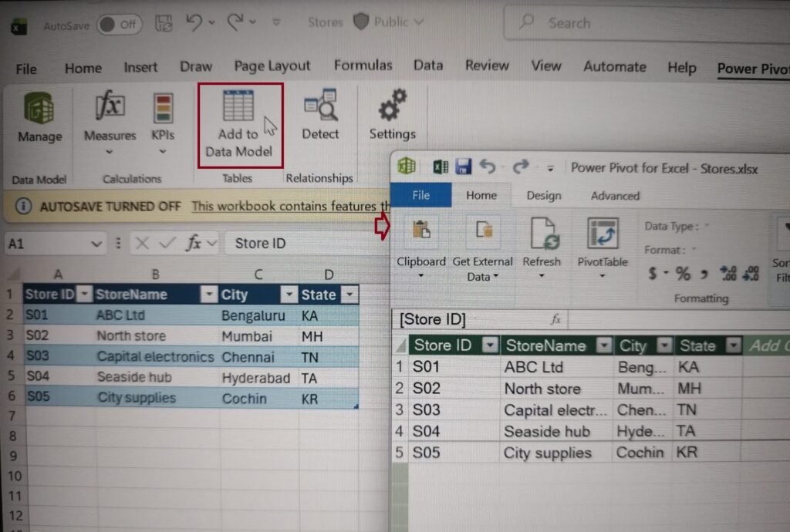Click the Measures fx icon
The width and height of the screenshot is (790, 532).
110,106
